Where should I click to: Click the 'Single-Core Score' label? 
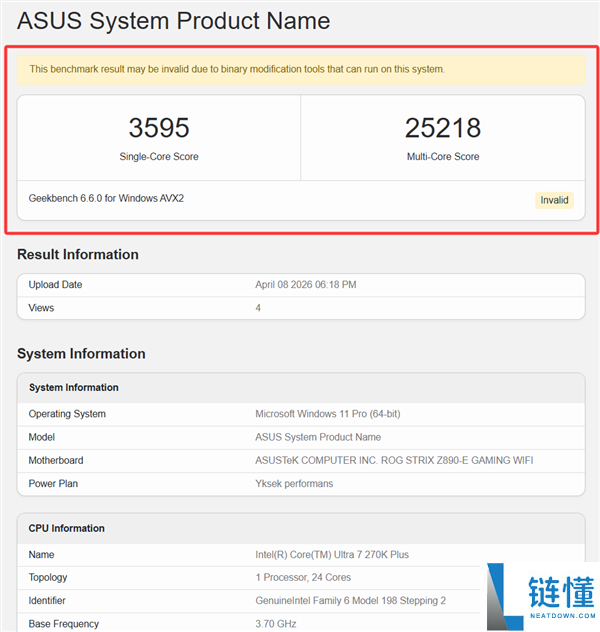(159, 156)
